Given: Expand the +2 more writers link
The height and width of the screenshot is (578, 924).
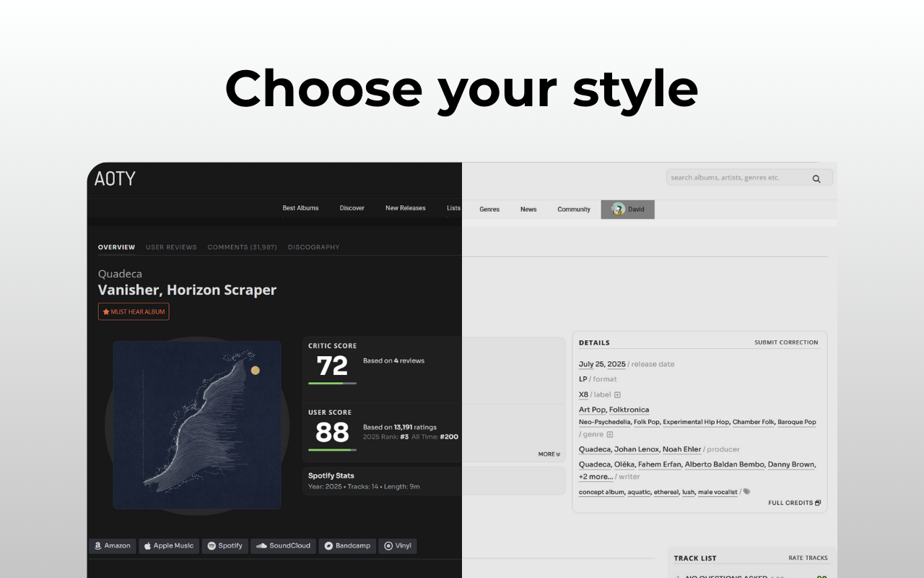Looking at the screenshot, I should coord(596,477).
